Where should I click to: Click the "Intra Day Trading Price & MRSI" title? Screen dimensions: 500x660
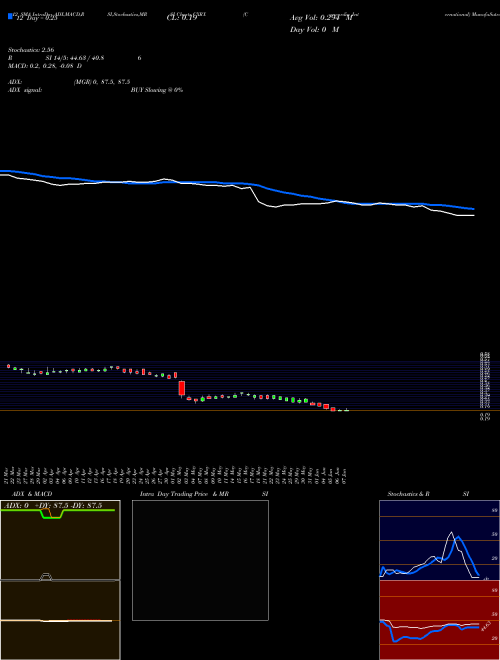204,494
